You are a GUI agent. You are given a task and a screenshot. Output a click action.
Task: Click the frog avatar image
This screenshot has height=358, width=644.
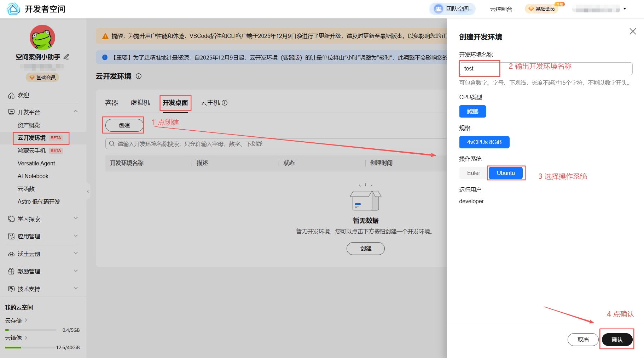click(42, 37)
